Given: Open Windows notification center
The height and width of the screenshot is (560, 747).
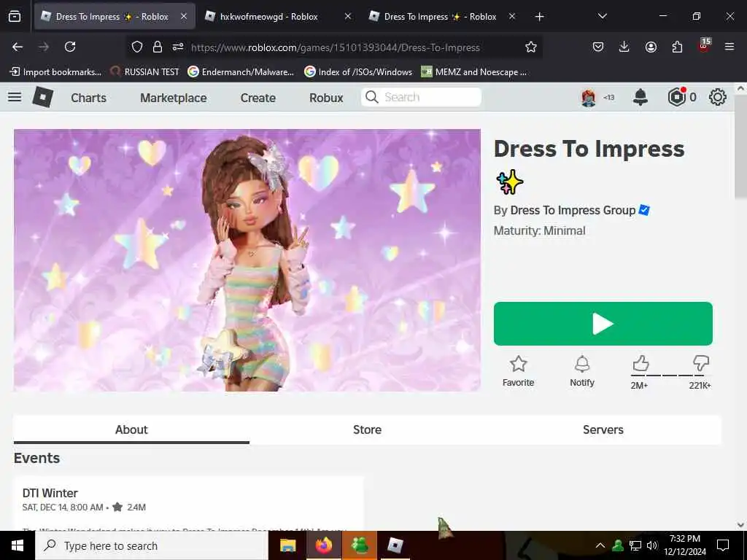Looking at the screenshot, I should (723, 545).
